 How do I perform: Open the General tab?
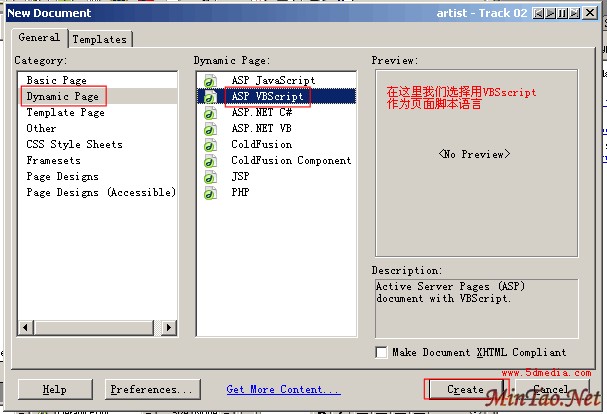pyautogui.click(x=40, y=37)
